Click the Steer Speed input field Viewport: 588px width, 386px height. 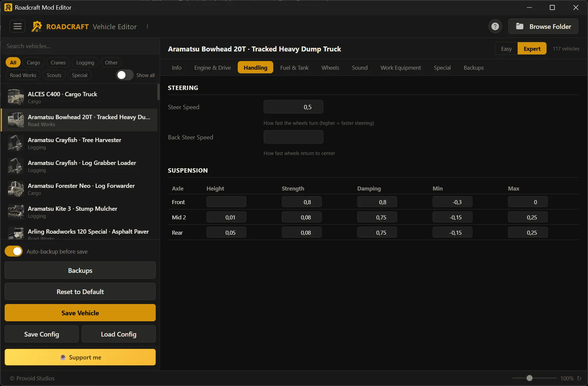pos(293,107)
